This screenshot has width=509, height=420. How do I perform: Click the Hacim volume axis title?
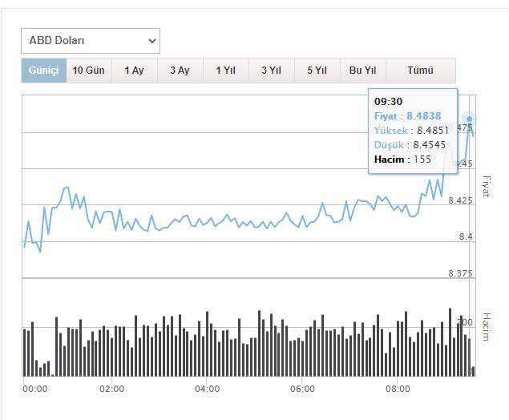tap(485, 327)
